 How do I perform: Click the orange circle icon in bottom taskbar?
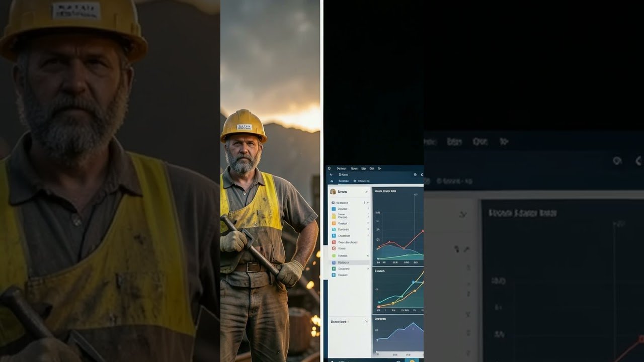coord(412,360)
